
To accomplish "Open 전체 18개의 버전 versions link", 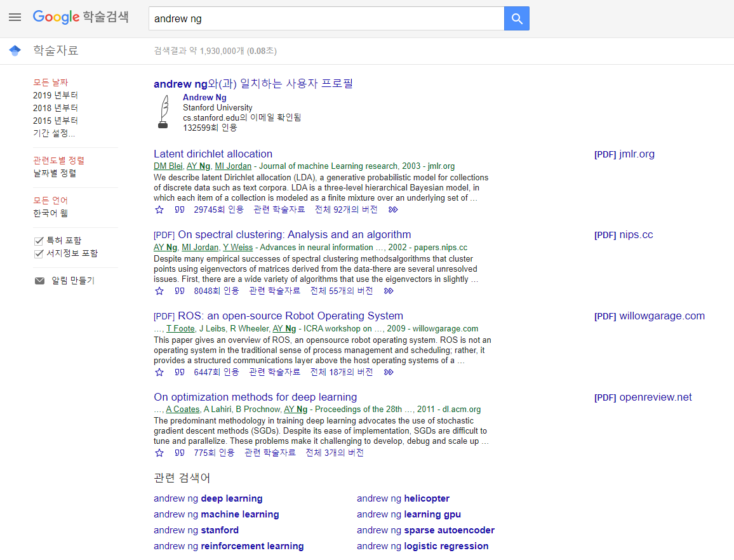I will (342, 372).
